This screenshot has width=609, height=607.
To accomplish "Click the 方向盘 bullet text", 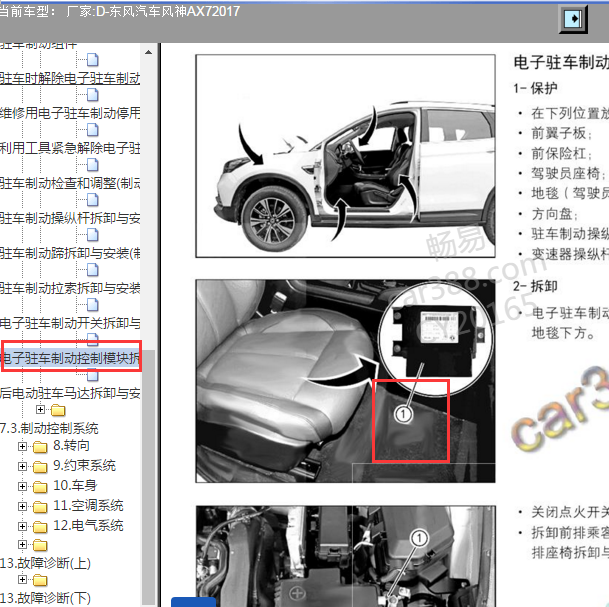I will (x=554, y=214).
